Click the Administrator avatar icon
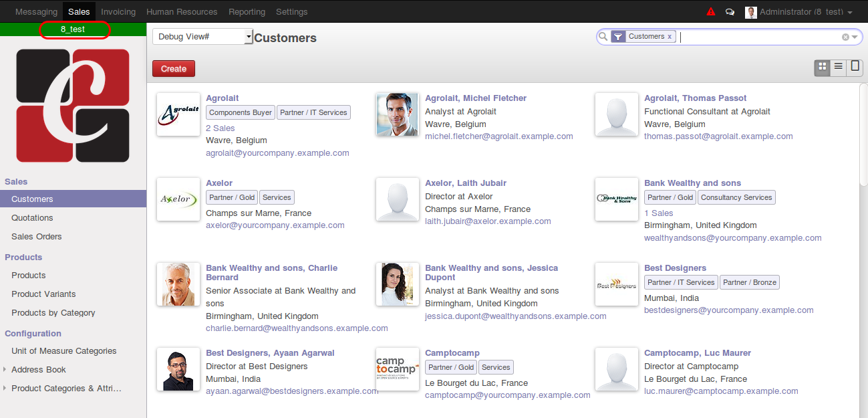The height and width of the screenshot is (418, 868). coord(751,12)
